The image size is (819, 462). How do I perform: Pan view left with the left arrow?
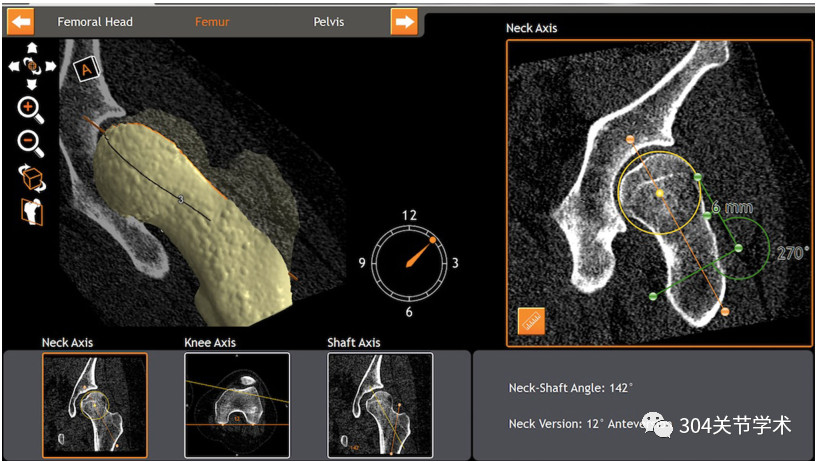pyautogui.click(x=14, y=66)
